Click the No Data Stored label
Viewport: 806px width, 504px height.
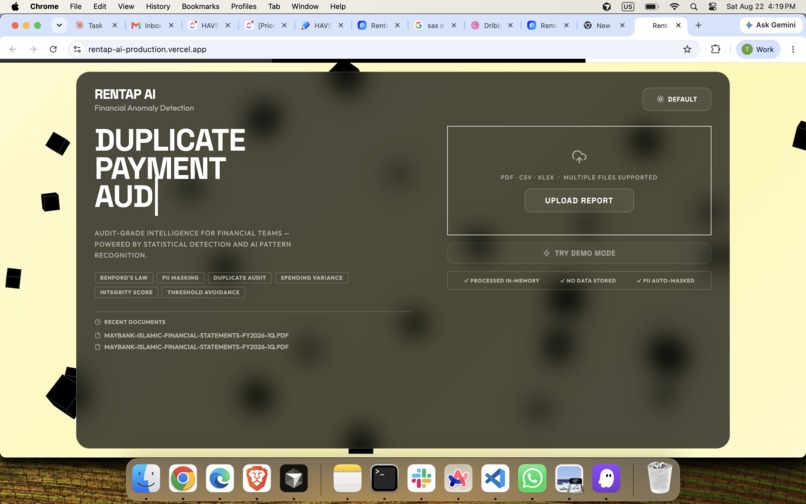588,281
